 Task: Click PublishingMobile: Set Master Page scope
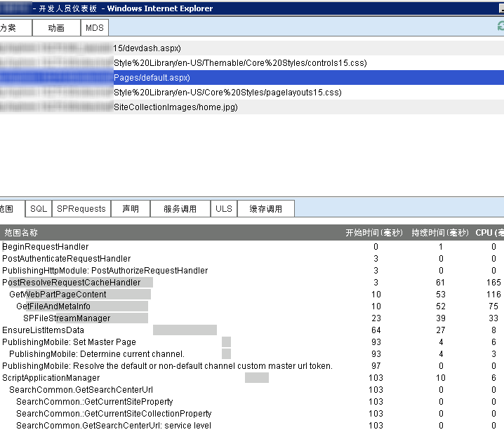click(69, 342)
